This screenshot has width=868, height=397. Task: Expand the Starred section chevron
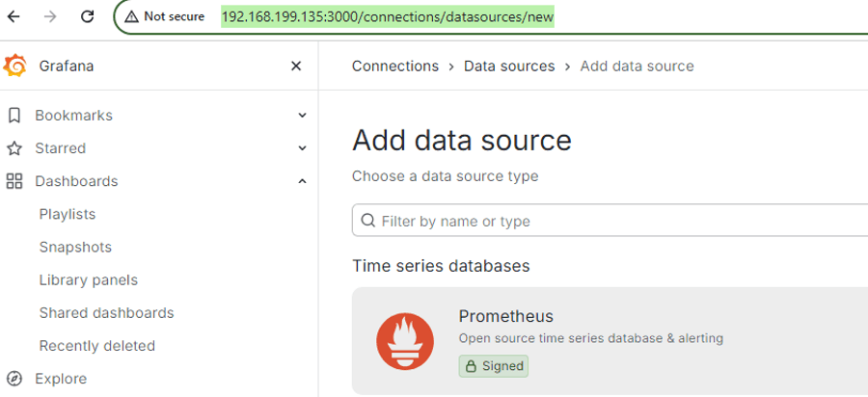[302, 148]
